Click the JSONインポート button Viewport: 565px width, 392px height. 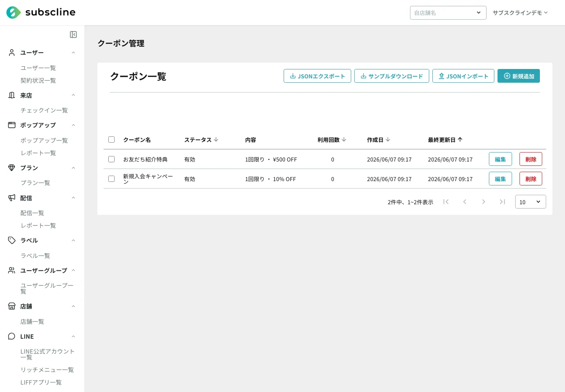(x=463, y=76)
